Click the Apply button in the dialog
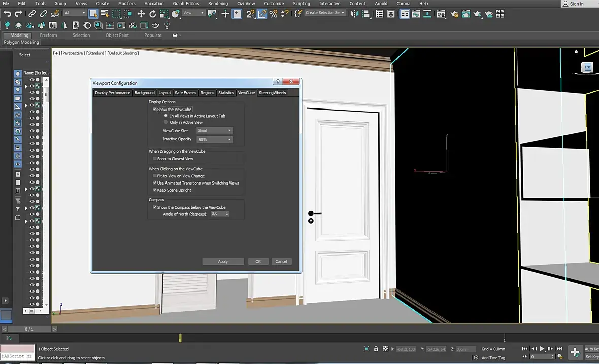Viewport: 599px width, 364px height. (x=223, y=262)
